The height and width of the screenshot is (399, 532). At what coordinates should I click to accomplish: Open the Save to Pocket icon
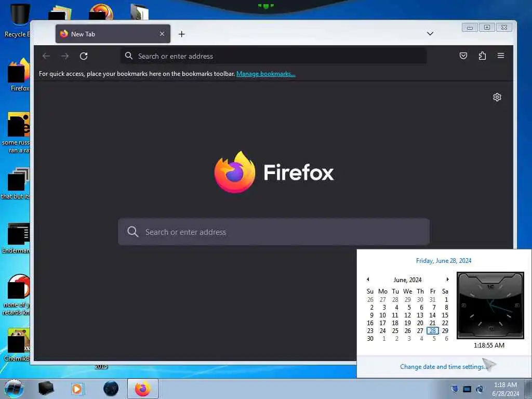[463, 56]
